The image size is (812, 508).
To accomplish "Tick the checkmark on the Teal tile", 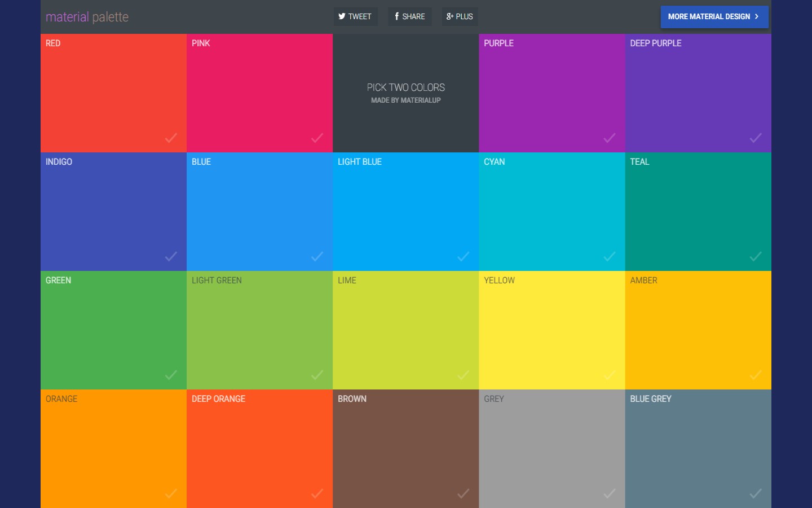I will click(755, 256).
